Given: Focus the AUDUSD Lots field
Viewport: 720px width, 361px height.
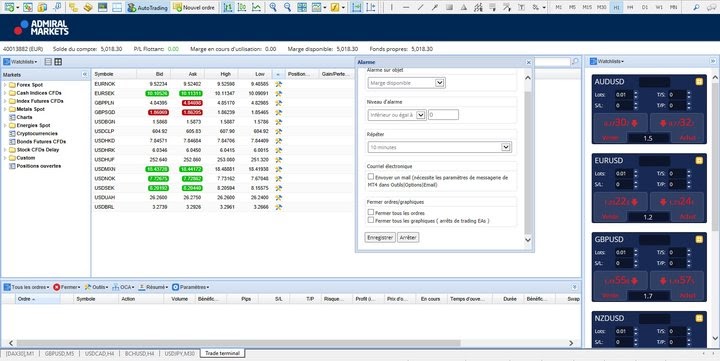Looking at the screenshot, I should point(624,95).
